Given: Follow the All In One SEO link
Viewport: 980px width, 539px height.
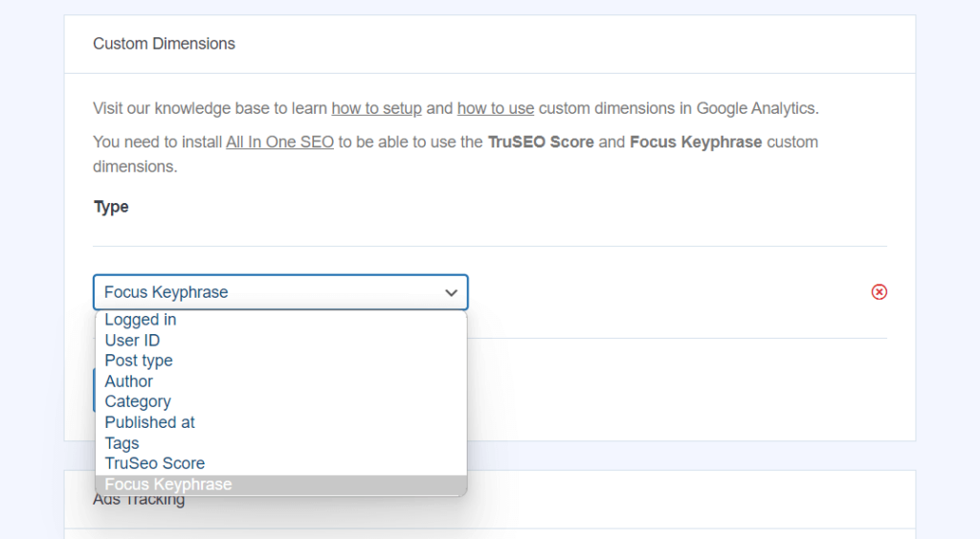Looking at the screenshot, I should [x=279, y=142].
